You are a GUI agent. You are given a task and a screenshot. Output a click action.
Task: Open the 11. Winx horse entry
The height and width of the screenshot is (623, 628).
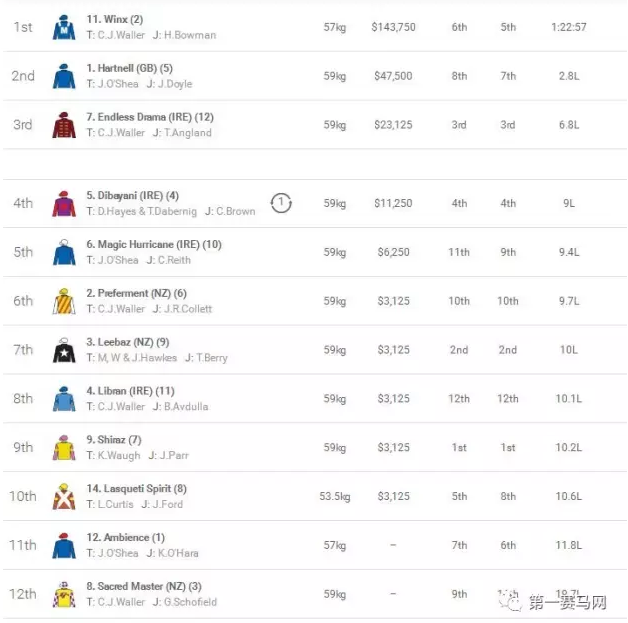tap(115, 19)
